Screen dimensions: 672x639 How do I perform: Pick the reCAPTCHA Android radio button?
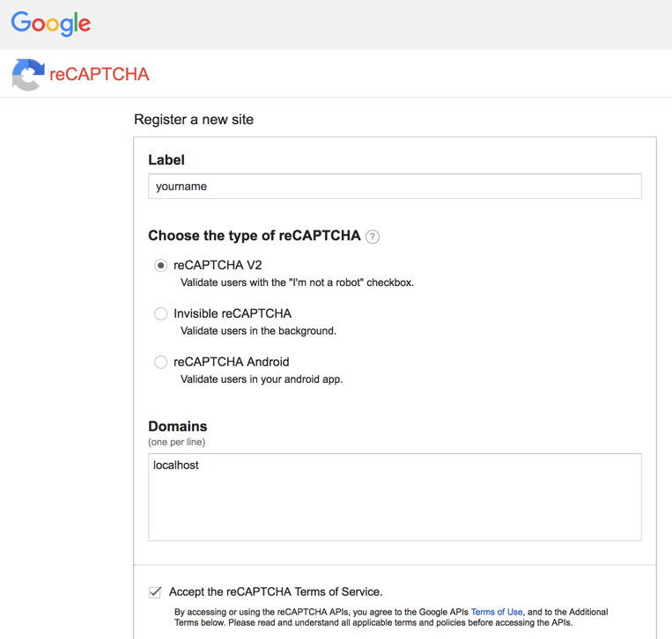(x=160, y=362)
